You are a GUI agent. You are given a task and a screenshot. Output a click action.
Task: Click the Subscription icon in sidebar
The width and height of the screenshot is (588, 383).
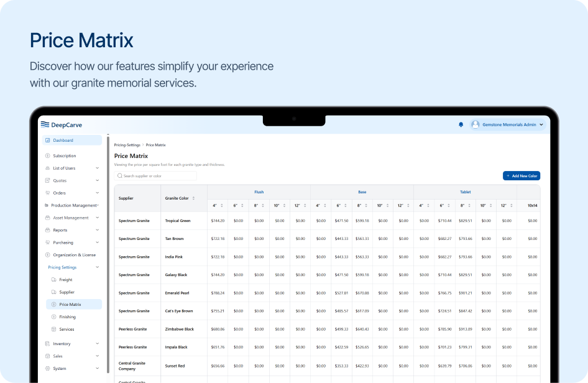click(48, 156)
